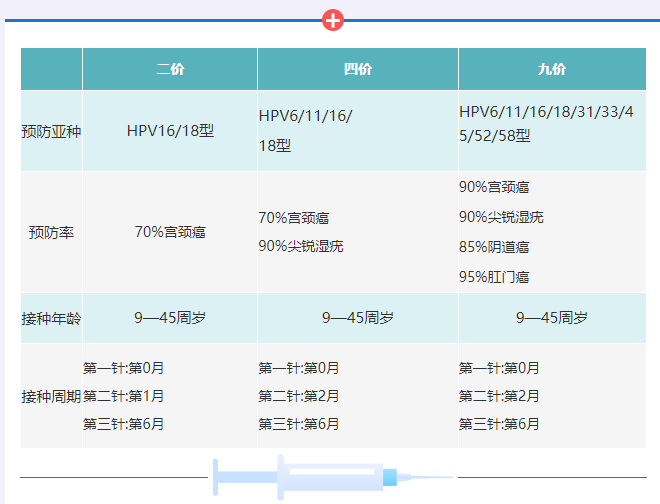This screenshot has height=504, width=660.
Task: Click the 接种年龄 row label
Action: click(x=51, y=319)
